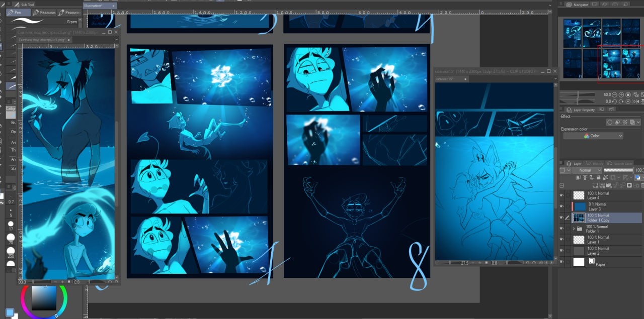Click the border effect icon in Layer Property
The image size is (644, 319).
[x=609, y=122]
